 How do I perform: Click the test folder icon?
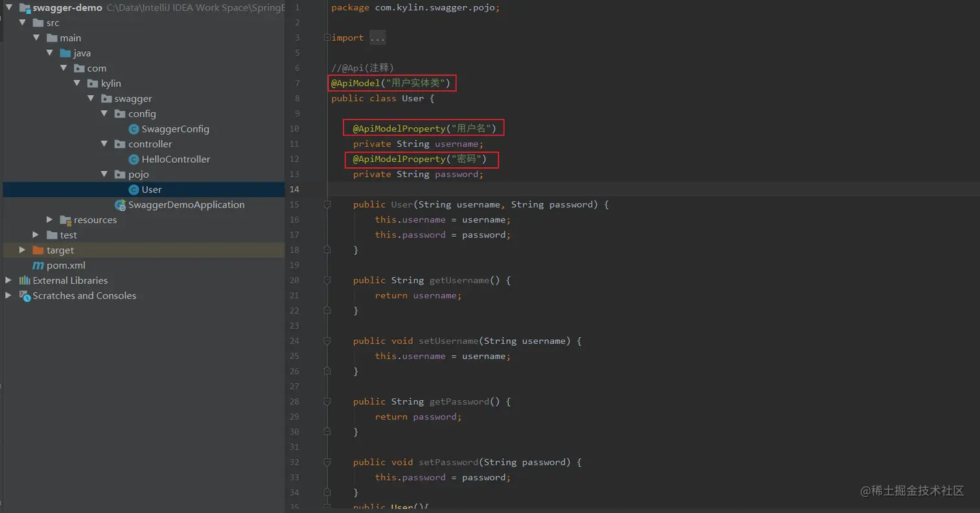[x=52, y=235]
